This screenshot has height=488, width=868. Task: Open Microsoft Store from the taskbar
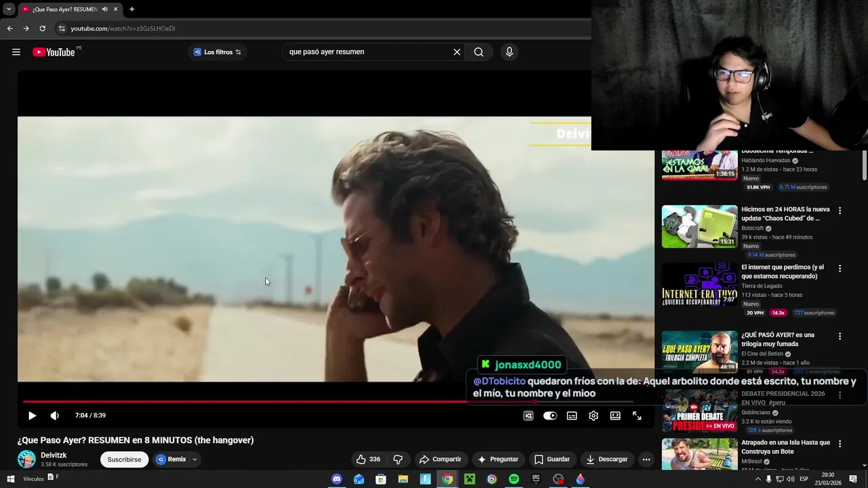381,479
